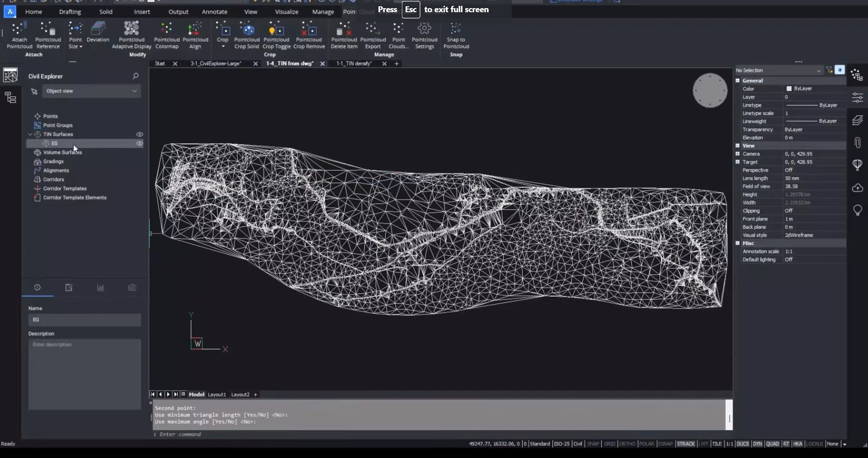Select the Pointcloud Delete Item tool

[344, 35]
